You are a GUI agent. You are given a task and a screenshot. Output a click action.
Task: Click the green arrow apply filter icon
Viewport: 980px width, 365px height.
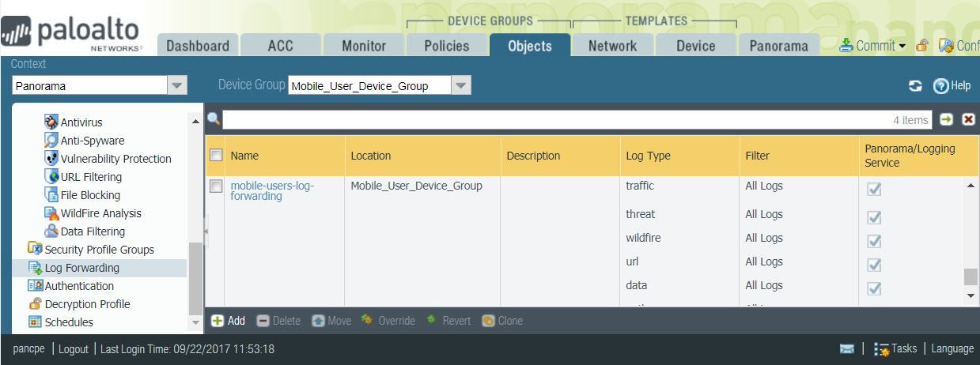[946, 119]
